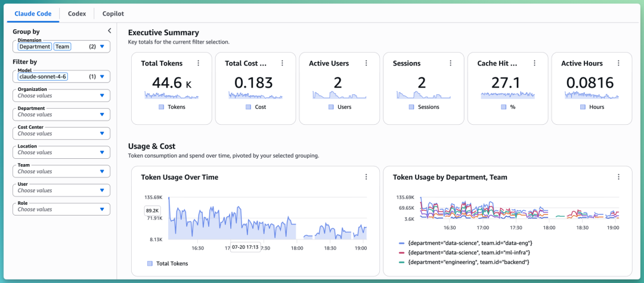Switch to the Codex tab

point(77,14)
